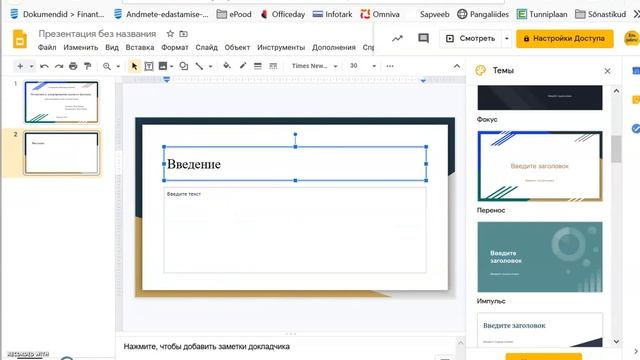Hide the menus with caret arrow
The height and width of the screenshot is (360, 640).
pyautogui.click(x=457, y=66)
